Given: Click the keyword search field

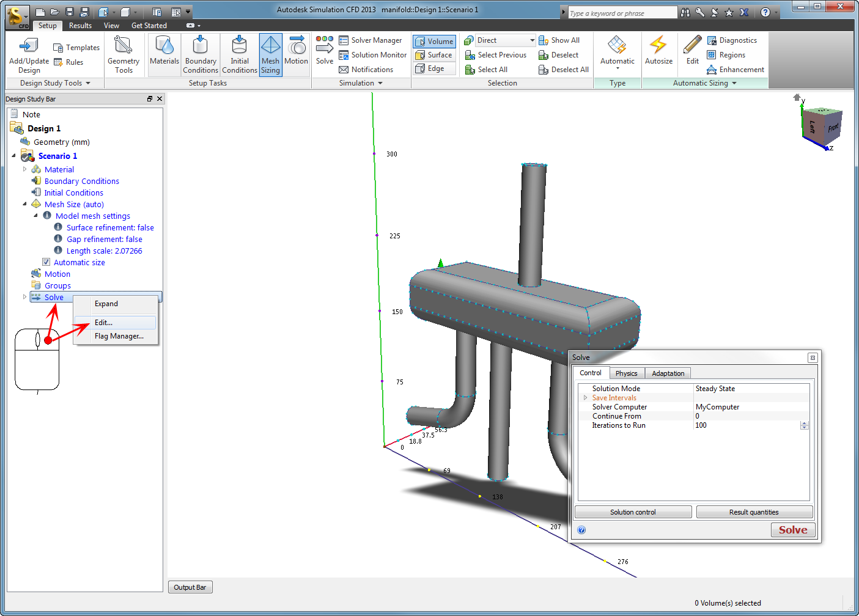Looking at the screenshot, I should pos(622,13).
